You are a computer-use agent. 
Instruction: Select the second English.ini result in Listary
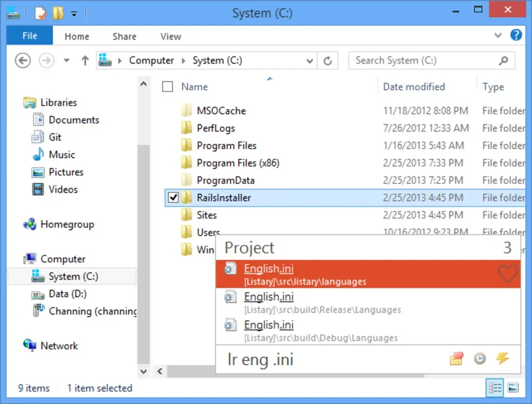point(269,297)
